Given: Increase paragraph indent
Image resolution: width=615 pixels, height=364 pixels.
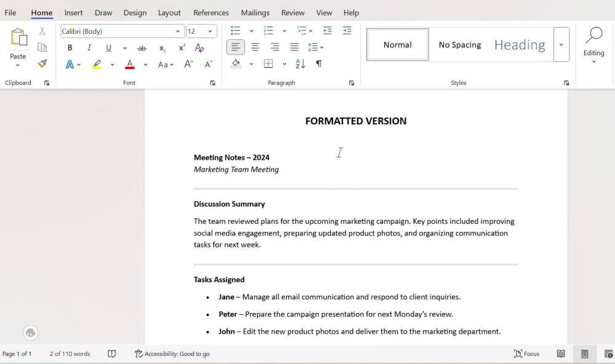Looking at the screenshot, I should [x=347, y=31].
